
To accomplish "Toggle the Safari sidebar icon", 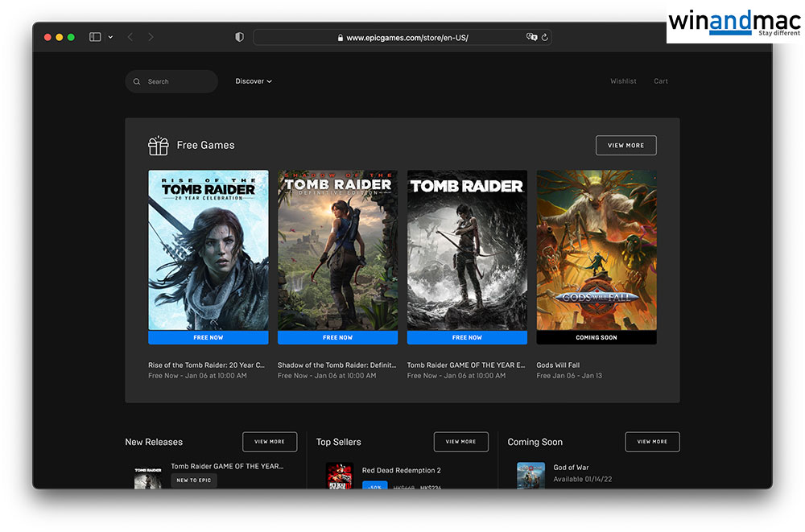I will (x=95, y=37).
